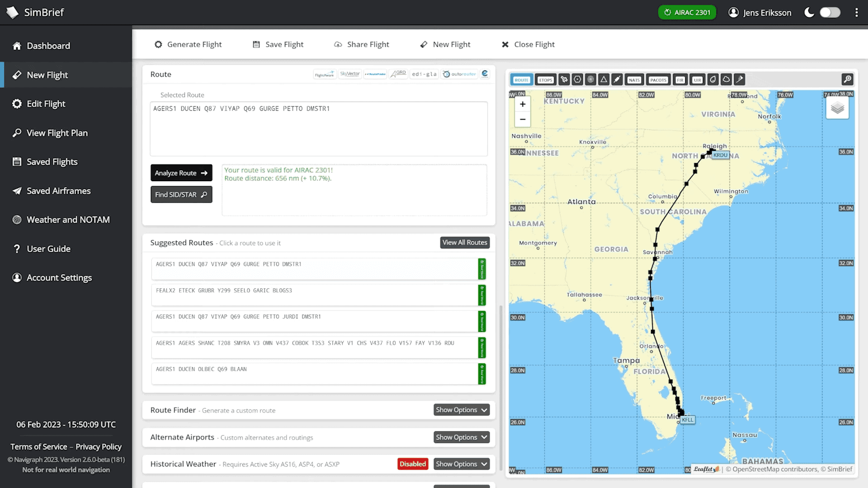Click KFLL airport label on map
The image size is (868, 488).
pos(688,420)
